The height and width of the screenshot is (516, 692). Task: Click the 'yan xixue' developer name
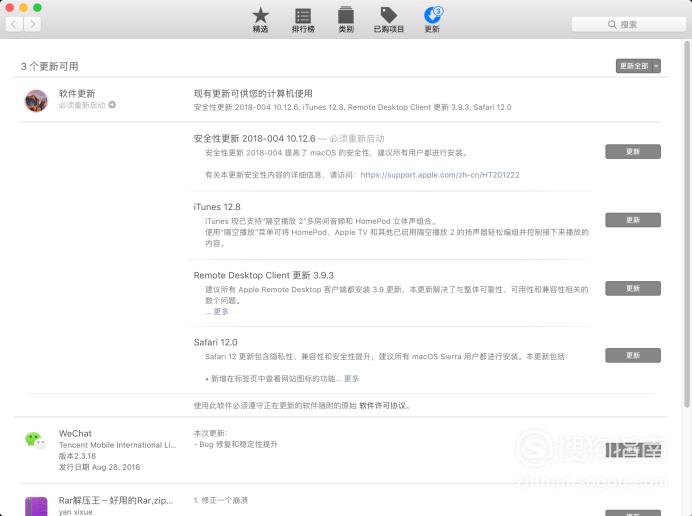(x=75, y=512)
